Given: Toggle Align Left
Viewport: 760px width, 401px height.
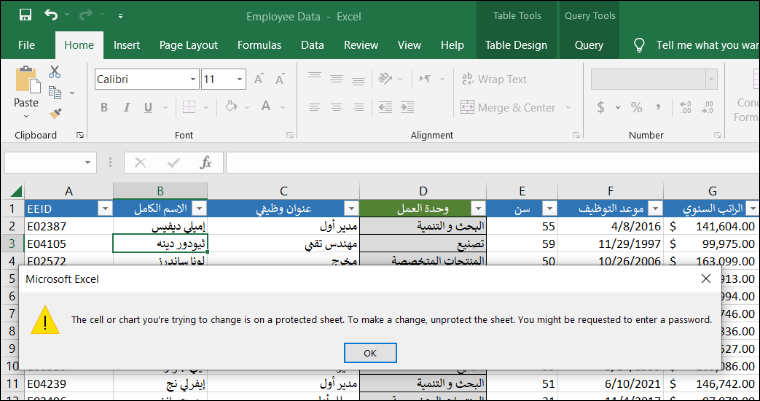Looking at the screenshot, I should pyautogui.click(x=315, y=107).
